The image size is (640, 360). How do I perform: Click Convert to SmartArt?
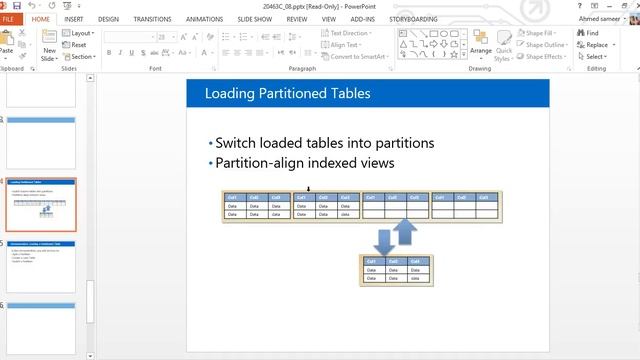coord(355,57)
